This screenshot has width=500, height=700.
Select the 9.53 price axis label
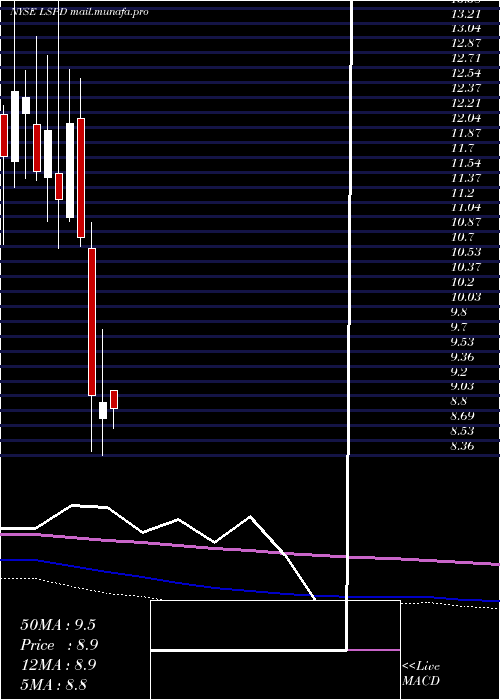point(462,342)
